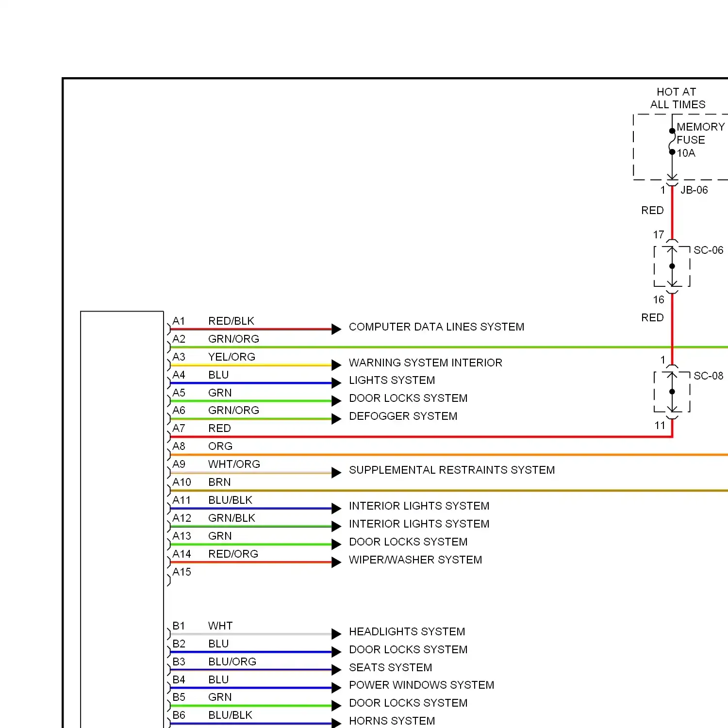Click the BLU/ORG wire color label
728x728 pixels.
[x=232, y=662]
